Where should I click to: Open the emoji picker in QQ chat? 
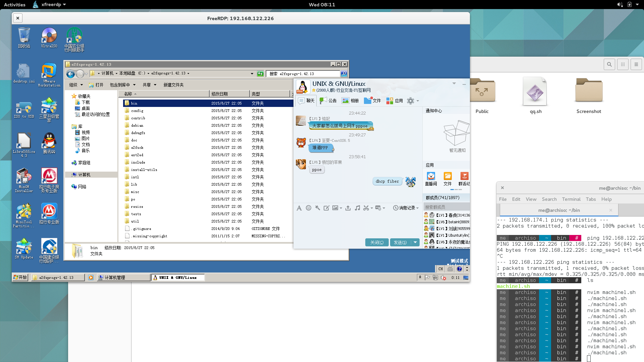[x=309, y=208]
